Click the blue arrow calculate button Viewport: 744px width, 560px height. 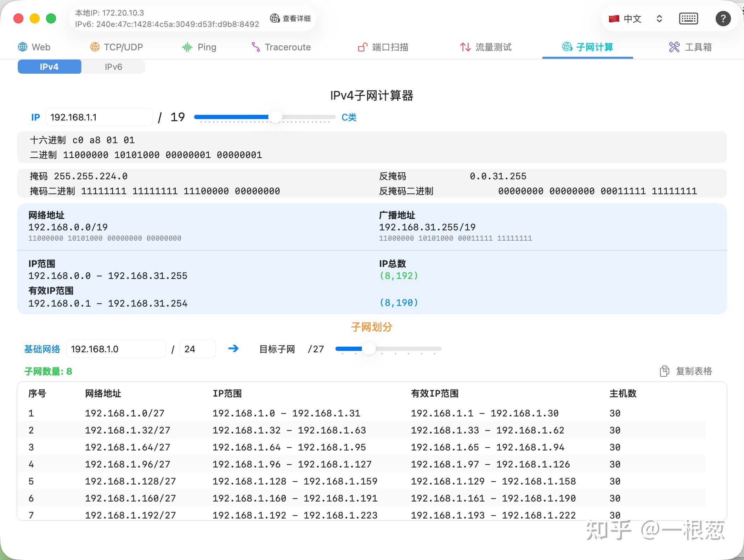point(233,348)
